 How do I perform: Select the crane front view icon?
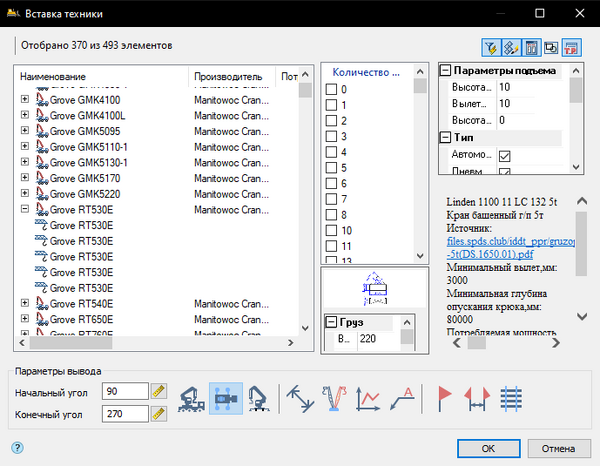point(258,399)
